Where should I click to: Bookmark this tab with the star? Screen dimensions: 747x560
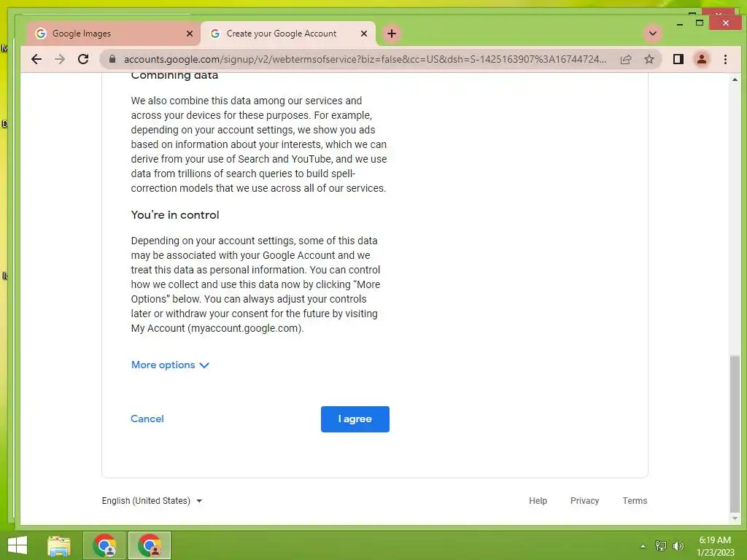pyautogui.click(x=649, y=59)
